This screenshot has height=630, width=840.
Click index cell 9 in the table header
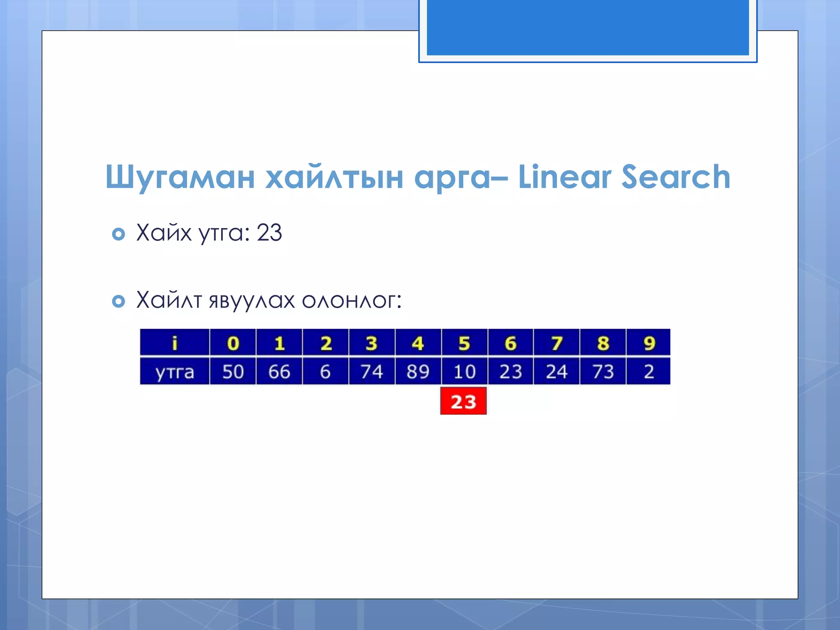(648, 342)
